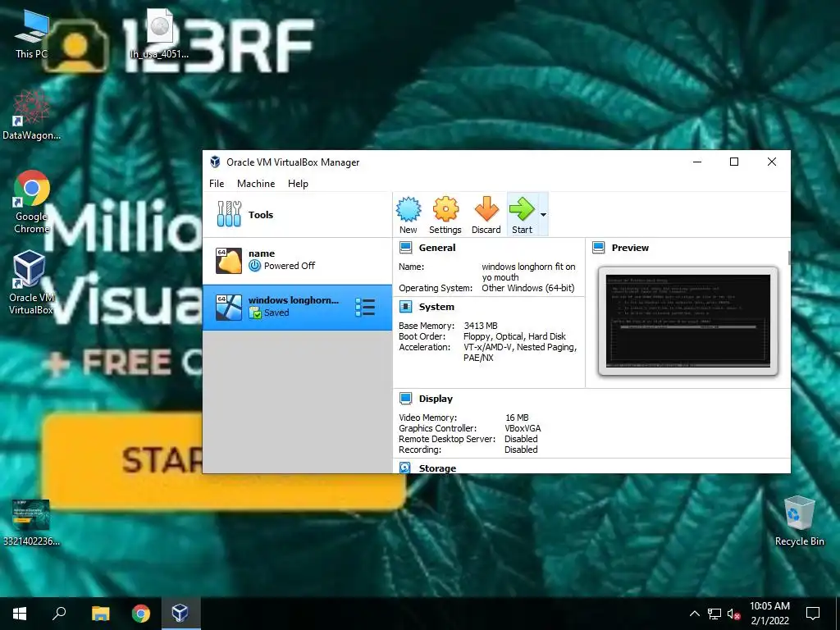Select the lh_usa_4051 disc image file
Viewport: 840px width, 630px height.
[159, 34]
